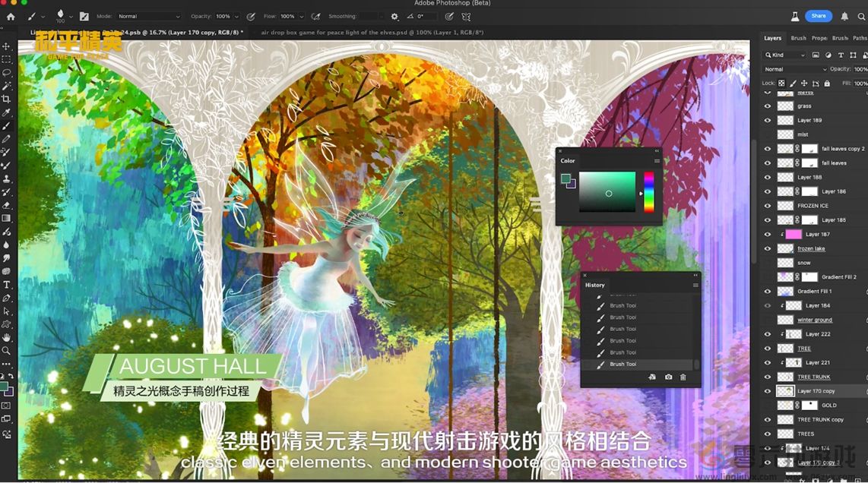Hide the grass layer
The width and height of the screenshot is (868, 483).
click(767, 106)
